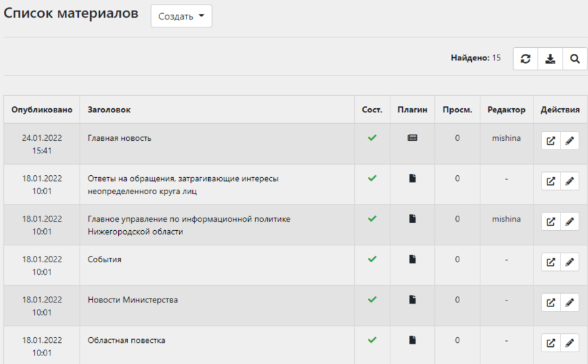Click green status check for Главная новость
This screenshot has width=588, height=364.
[372, 138]
